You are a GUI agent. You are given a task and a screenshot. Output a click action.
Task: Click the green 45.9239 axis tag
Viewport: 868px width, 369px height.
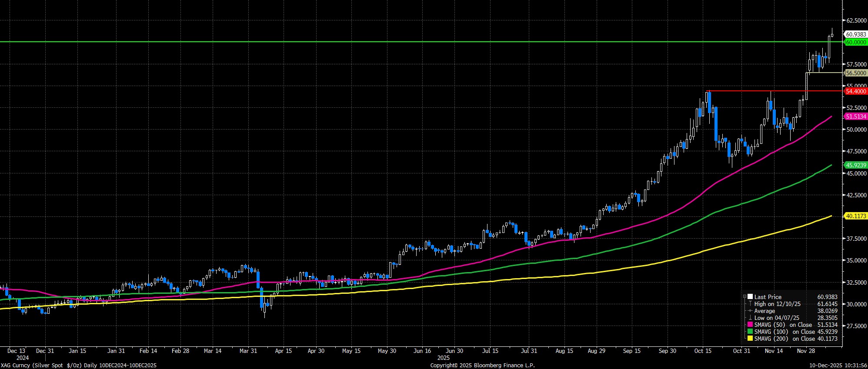click(855, 165)
